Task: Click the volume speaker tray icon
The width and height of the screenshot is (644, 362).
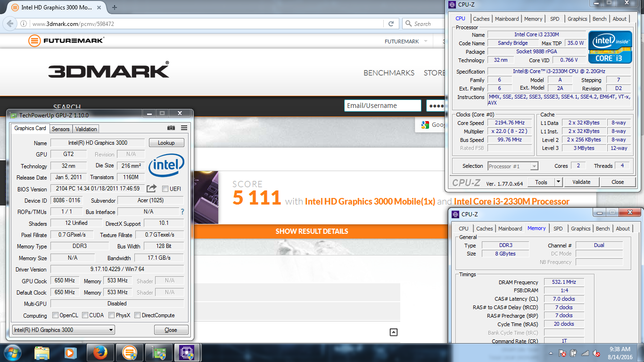Action: [596, 353]
